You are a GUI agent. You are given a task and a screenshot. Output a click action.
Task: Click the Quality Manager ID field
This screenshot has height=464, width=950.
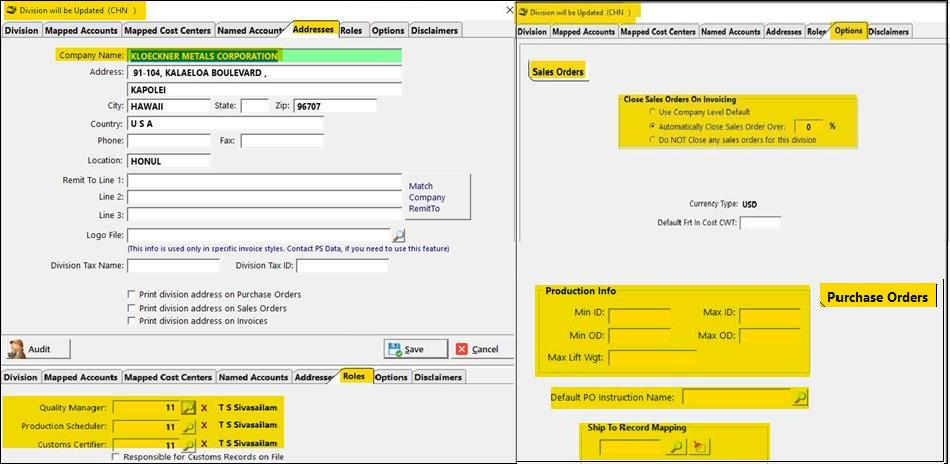(147, 408)
